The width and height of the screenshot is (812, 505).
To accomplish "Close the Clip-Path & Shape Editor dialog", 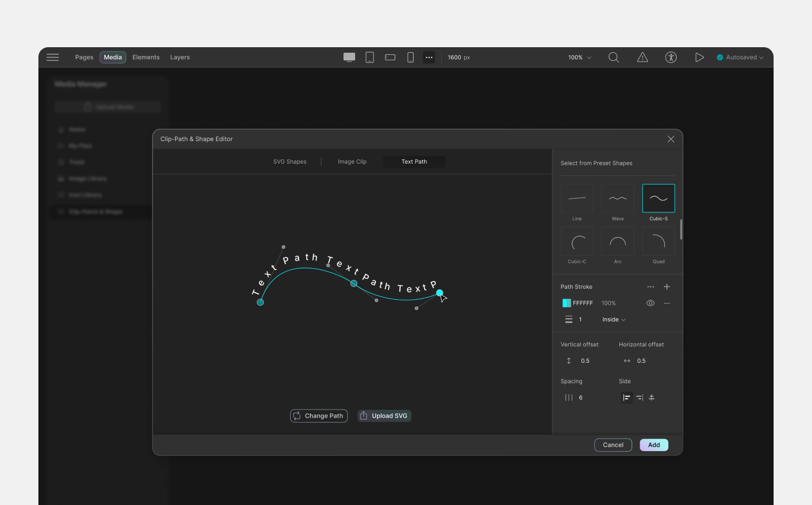I will pyautogui.click(x=671, y=139).
